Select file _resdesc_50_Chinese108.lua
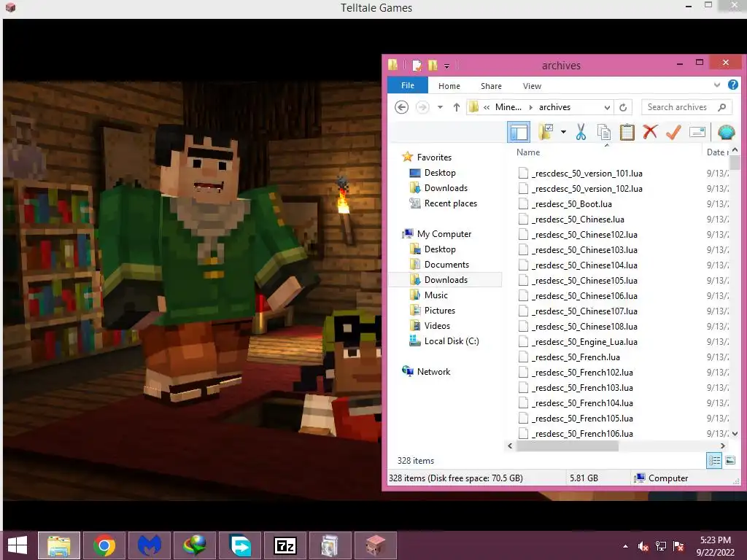The height and width of the screenshot is (560, 747). 584,327
